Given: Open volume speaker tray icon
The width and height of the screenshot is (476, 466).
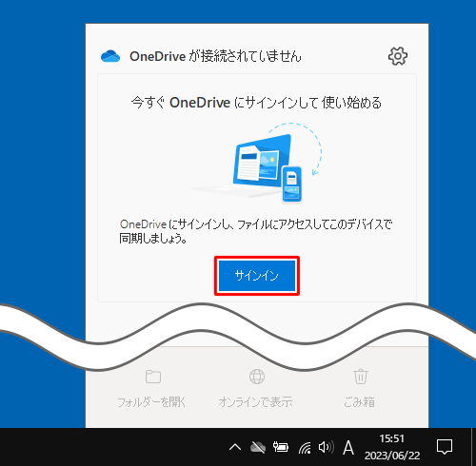Looking at the screenshot, I should click(327, 447).
